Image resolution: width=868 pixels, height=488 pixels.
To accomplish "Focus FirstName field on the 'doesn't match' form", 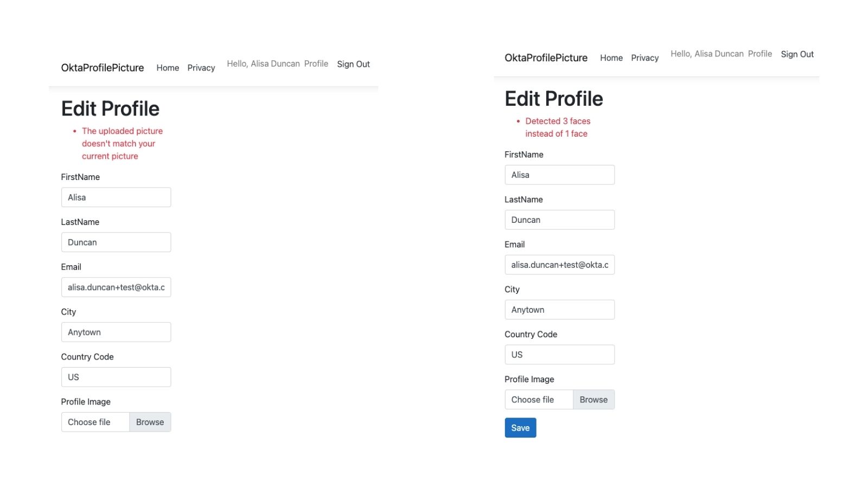I will click(x=116, y=197).
